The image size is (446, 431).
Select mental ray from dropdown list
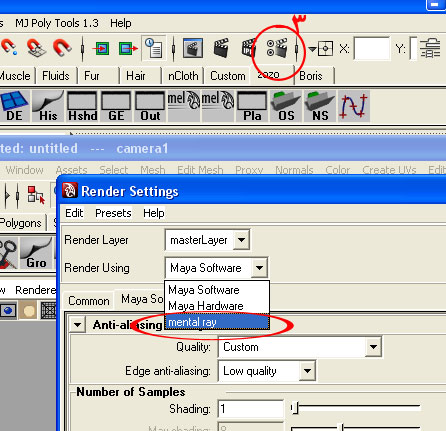tap(217, 322)
